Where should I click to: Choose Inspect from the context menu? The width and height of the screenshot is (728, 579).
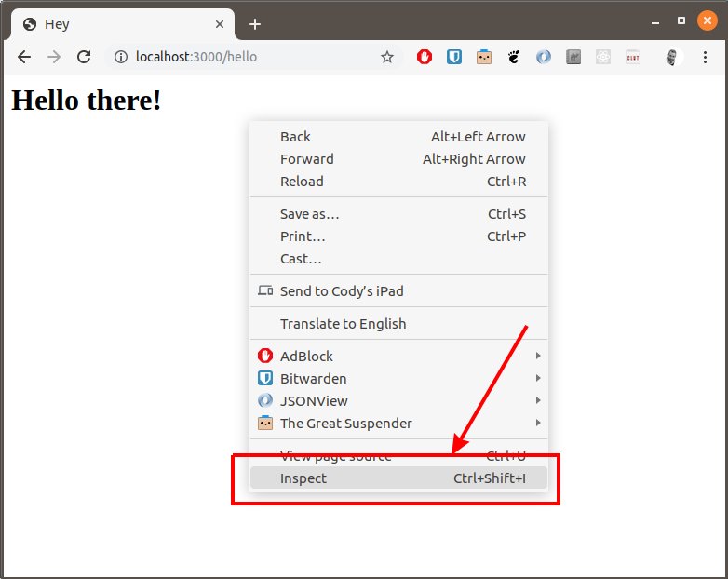pos(398,478)
